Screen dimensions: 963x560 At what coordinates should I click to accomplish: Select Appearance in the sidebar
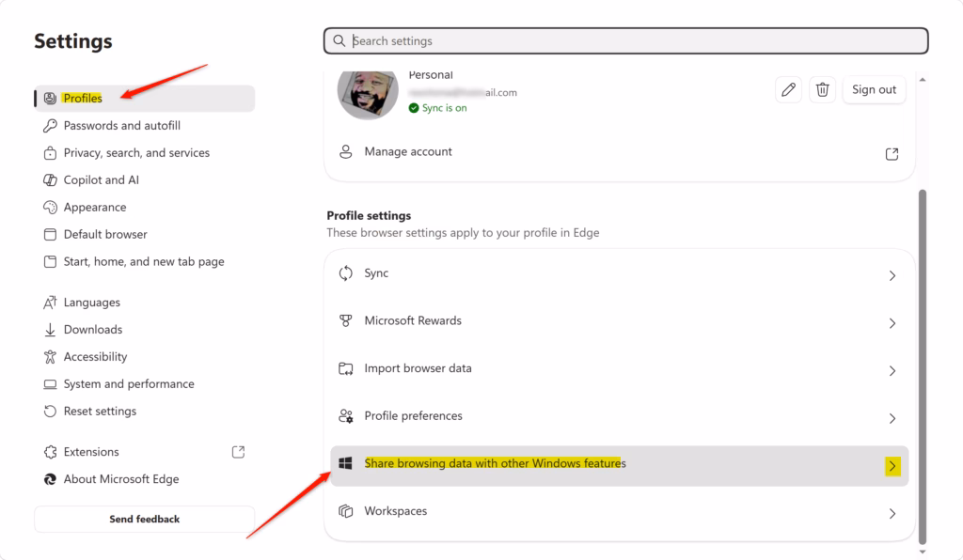144,208
